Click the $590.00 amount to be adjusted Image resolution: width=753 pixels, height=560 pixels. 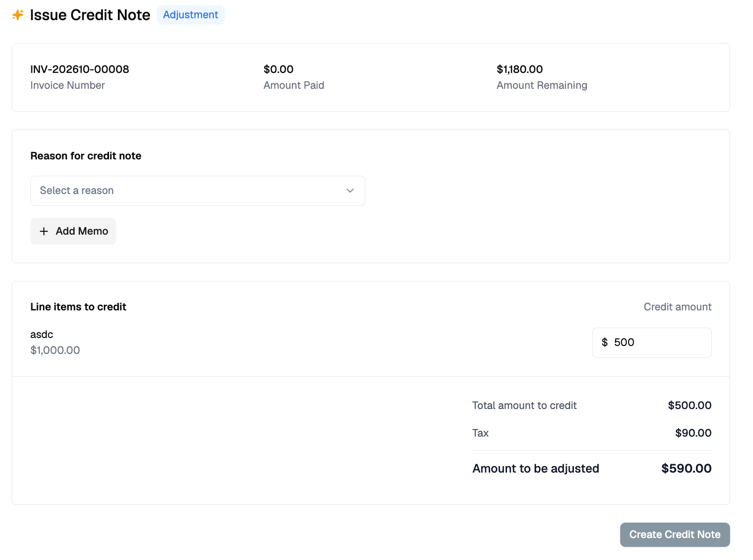[x=686, y=468]
